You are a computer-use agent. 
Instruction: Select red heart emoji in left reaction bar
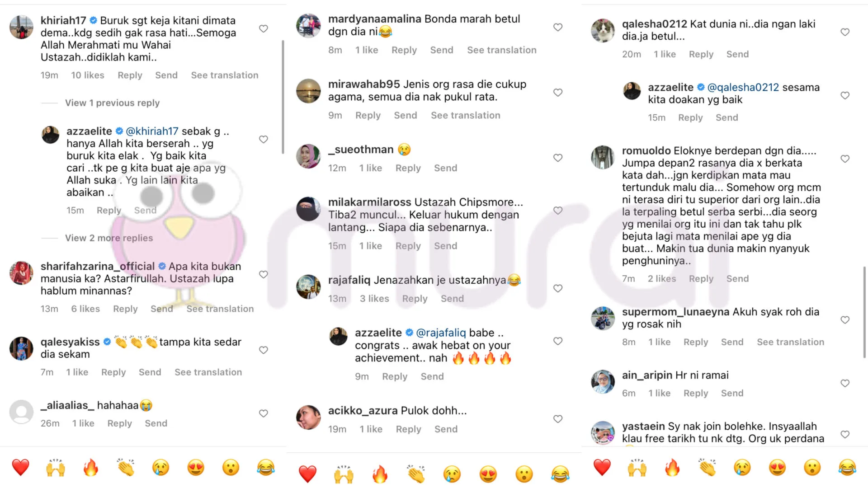pos(20,467)
